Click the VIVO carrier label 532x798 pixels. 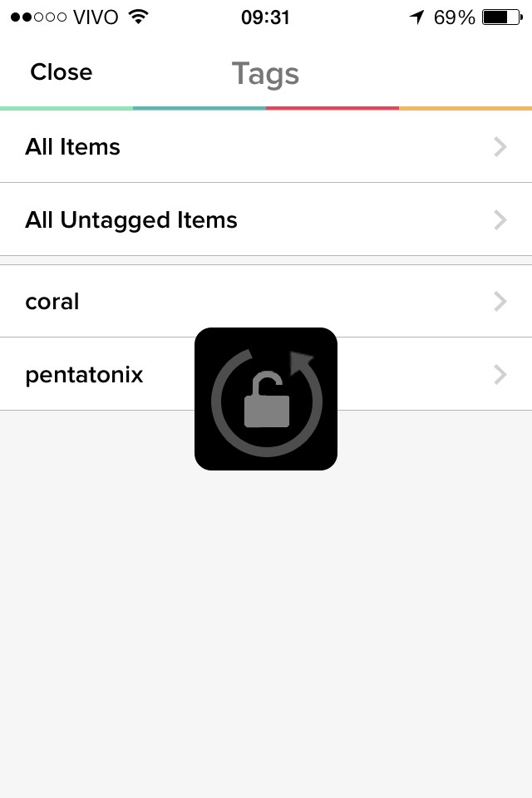coord(96,17)
